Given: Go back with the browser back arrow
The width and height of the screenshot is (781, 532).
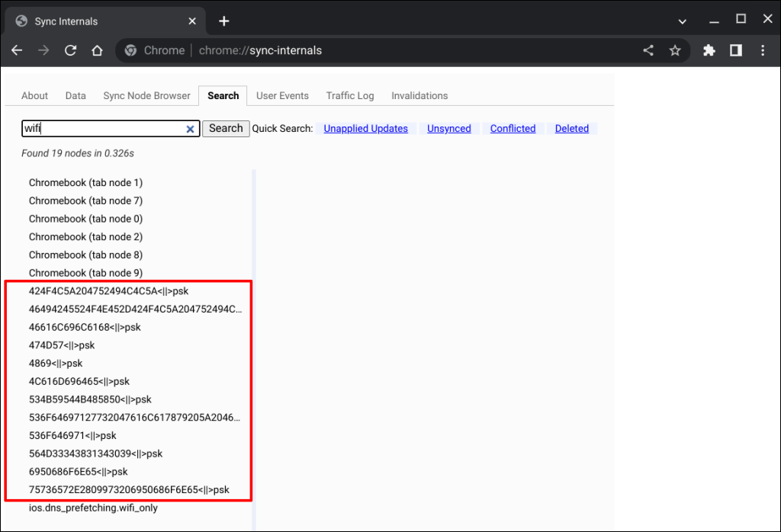Looking at the screenshot, I should point(17,50).
